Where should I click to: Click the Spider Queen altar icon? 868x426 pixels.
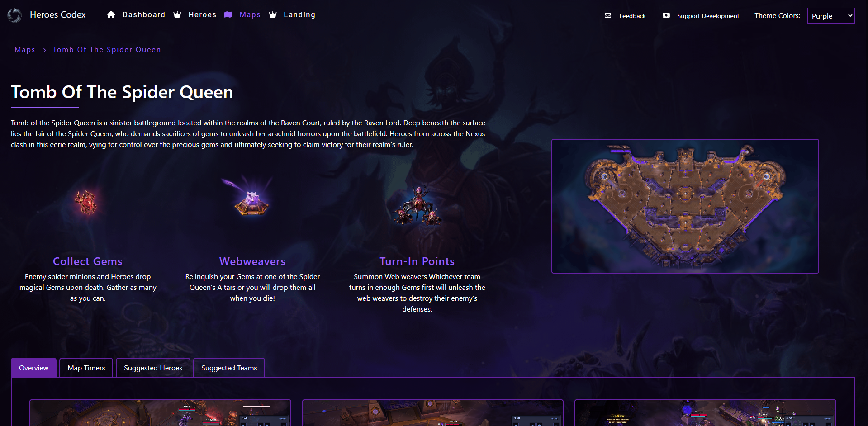point(250,198)
